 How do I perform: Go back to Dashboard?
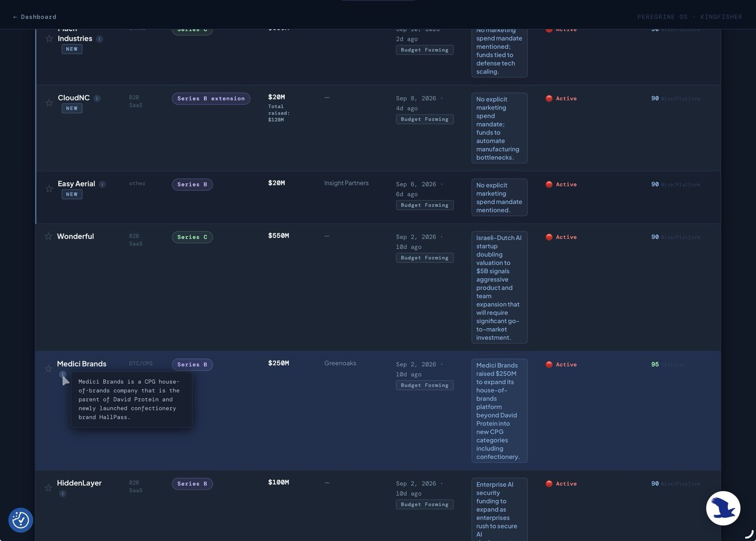[35, 17]
